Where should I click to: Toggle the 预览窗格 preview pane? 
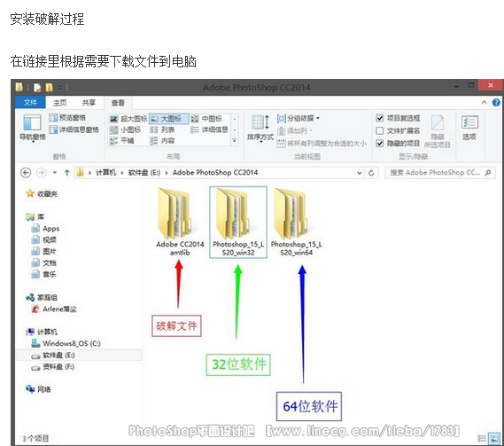coord(67,117)
